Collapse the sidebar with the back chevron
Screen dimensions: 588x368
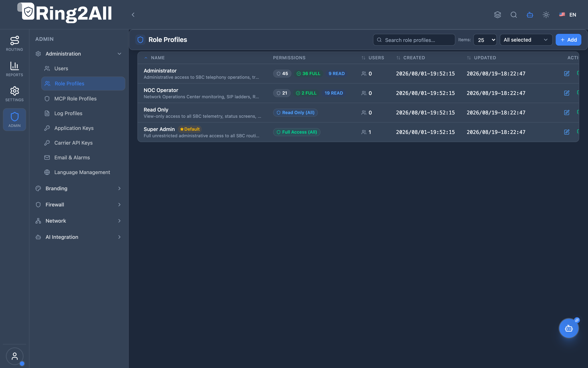pyautogui.click(x=133, y=15)
